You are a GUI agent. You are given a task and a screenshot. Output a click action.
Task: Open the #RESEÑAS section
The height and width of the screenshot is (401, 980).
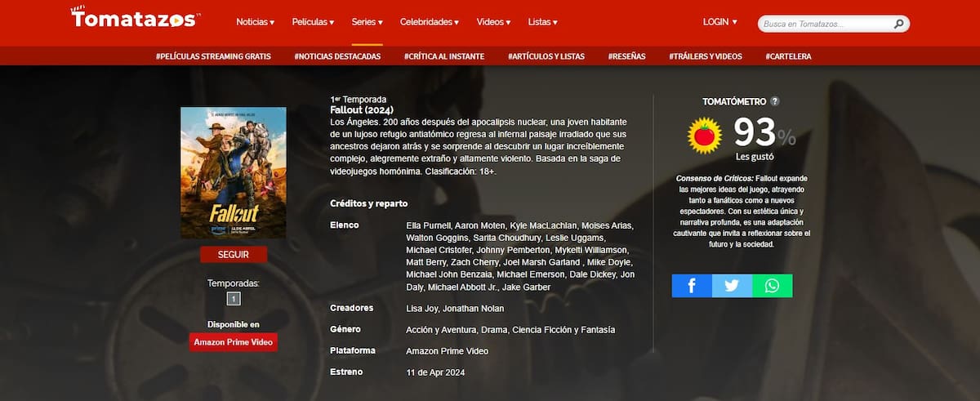[x=626, y=56]
